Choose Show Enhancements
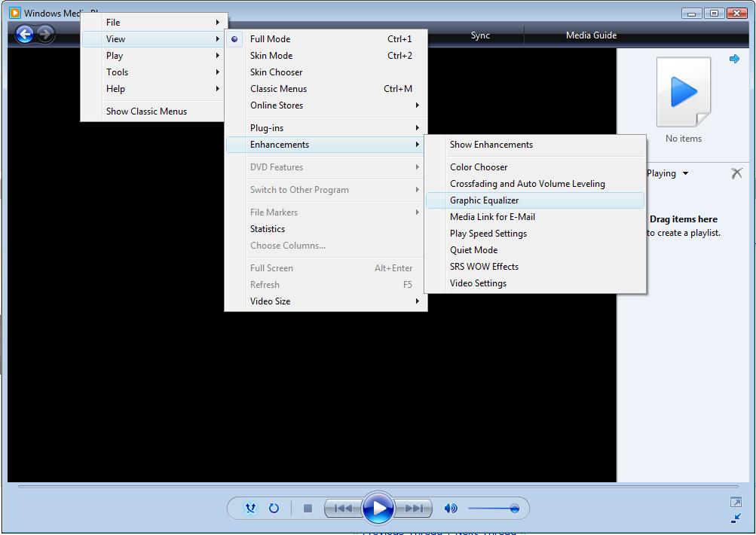The image size is (756, 535). tap(535, 145)
